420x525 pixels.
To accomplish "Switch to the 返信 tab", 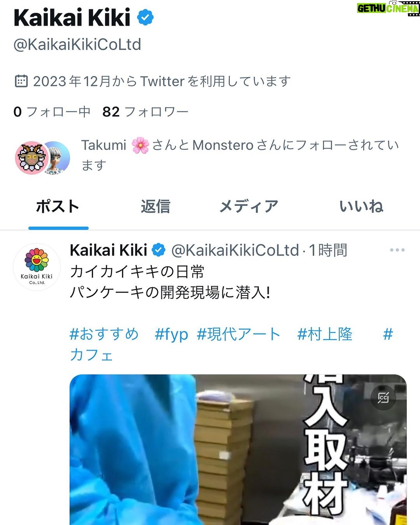I will coord(156,206).
